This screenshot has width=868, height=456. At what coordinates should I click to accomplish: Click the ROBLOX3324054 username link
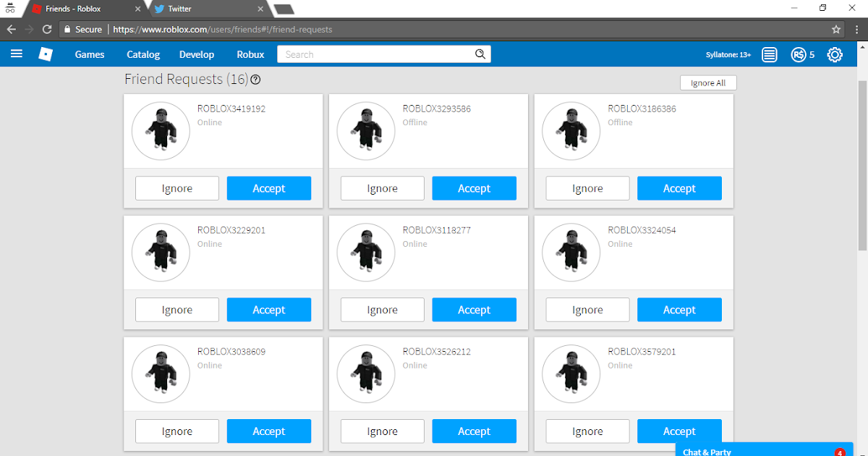point(642,231)
